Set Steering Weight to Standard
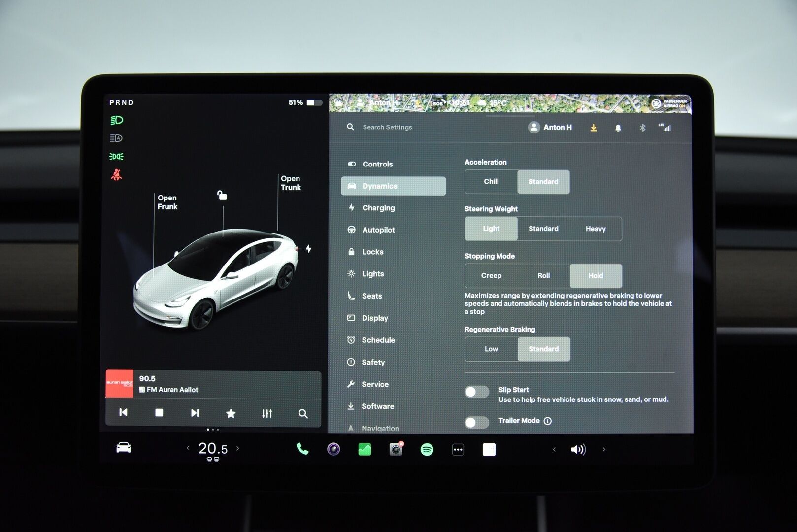The image size is (797, 532). [x=543, y=229]
